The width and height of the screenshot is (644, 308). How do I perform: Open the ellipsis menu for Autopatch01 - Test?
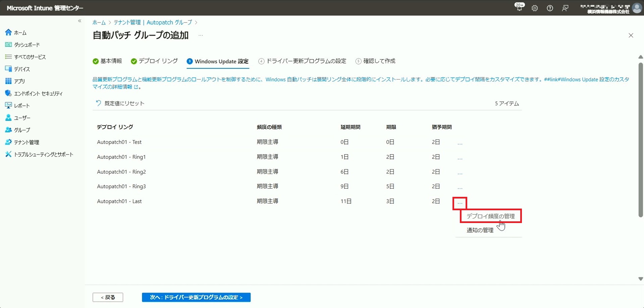coord(460,143)
